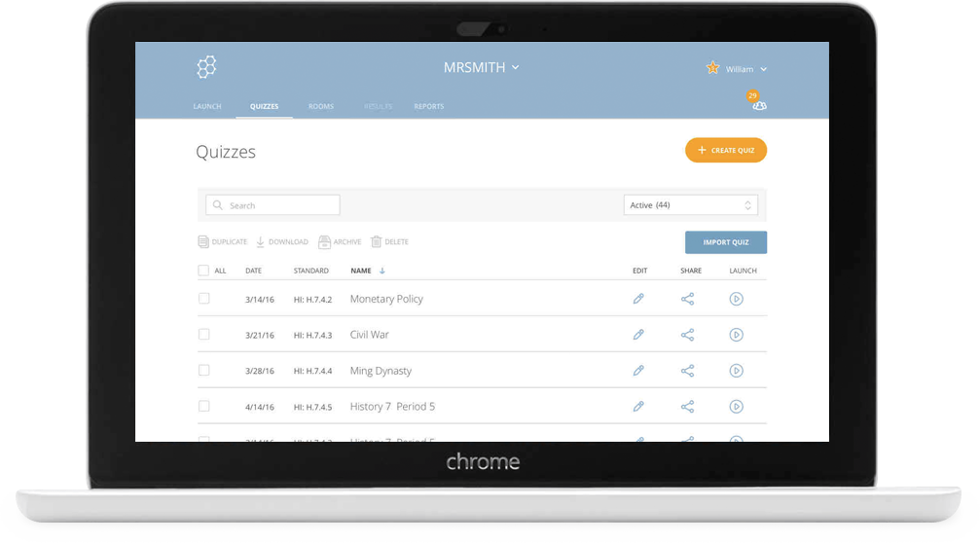980x543 pixels.
Task: Launch the Monetary Policy quiz
Action: point(736,299)
